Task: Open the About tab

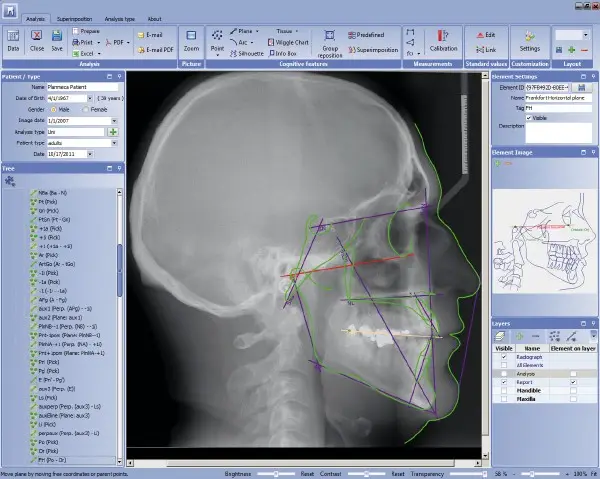Action: pos(154,18)
